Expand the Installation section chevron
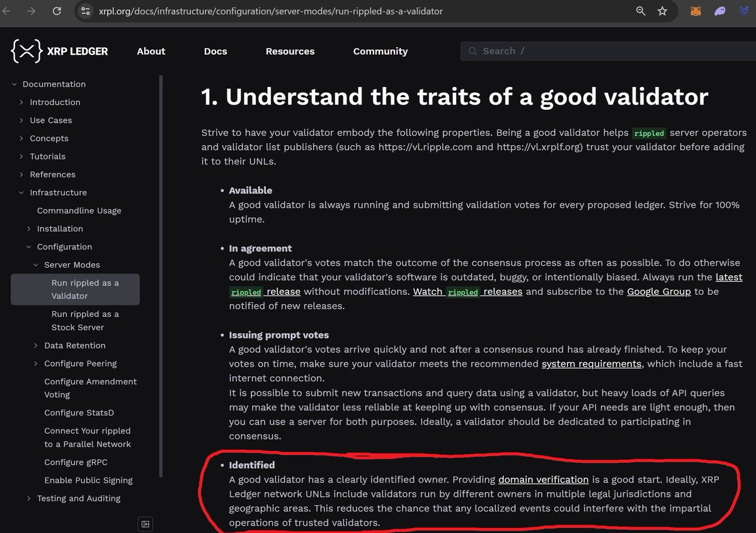 pyautogui.click(x=29, y=229)
